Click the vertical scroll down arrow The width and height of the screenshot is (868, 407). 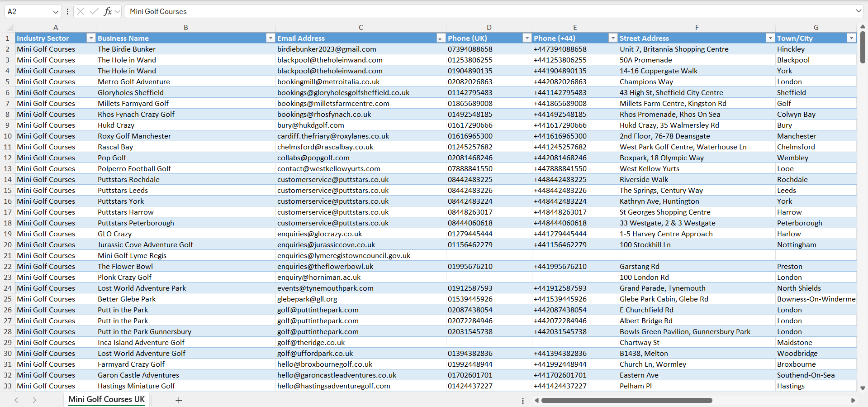click(x=863, y=388)
